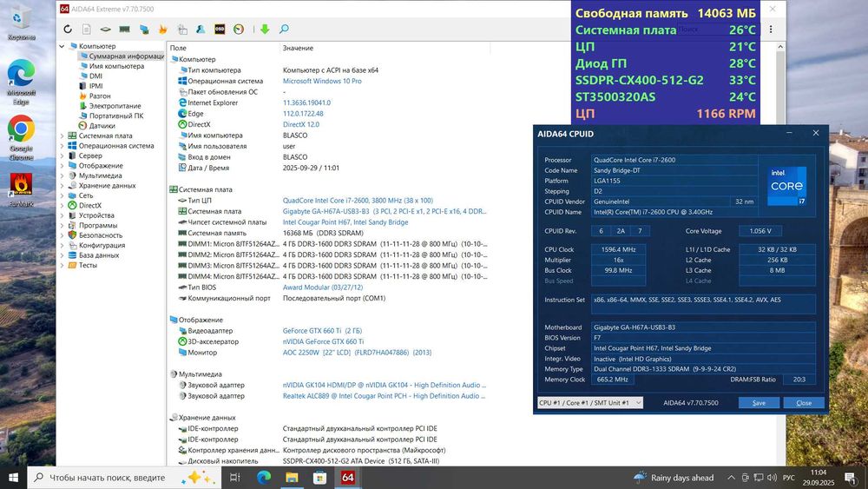Open the memory module benchmark toolbar icon
868x489 pixels.
124,30
